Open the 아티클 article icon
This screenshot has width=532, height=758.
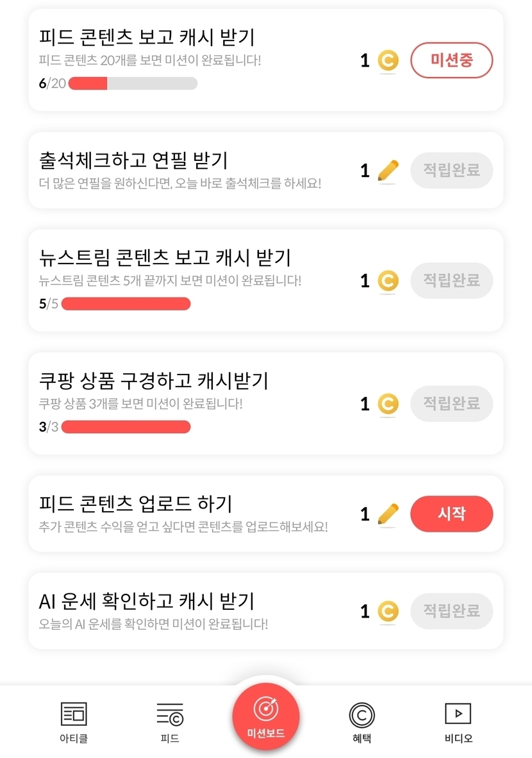click(74, 714)
